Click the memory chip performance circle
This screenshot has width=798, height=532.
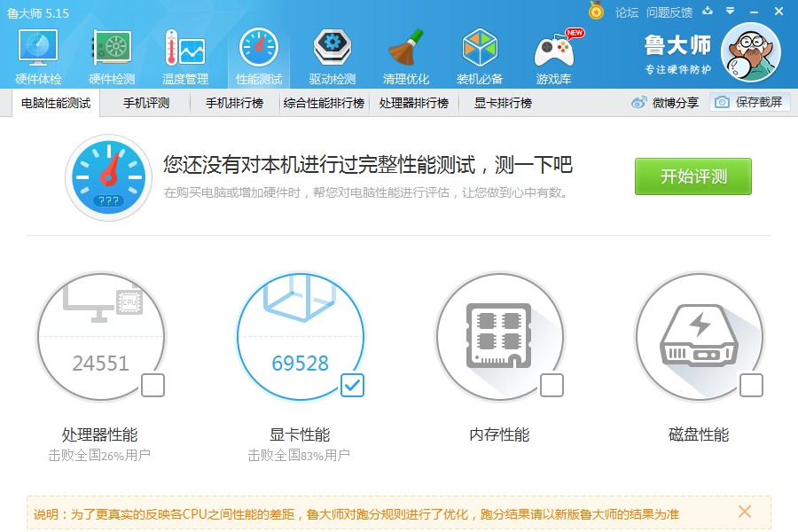point(500,337)
